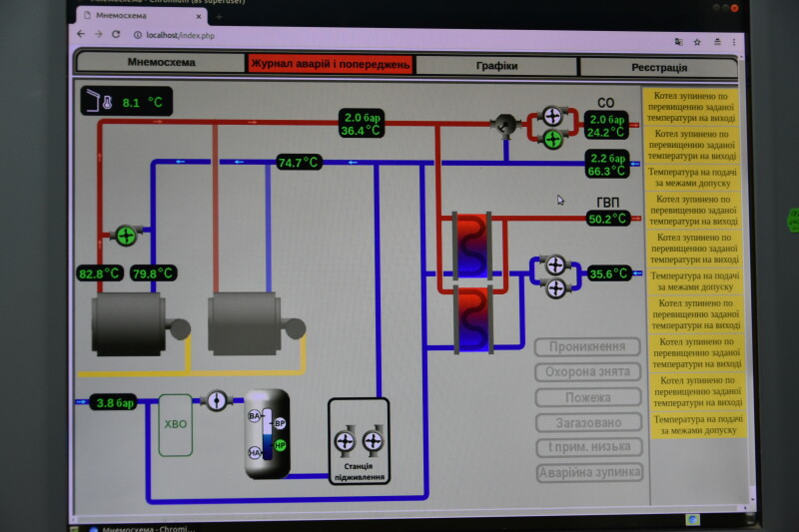
Task: Open the Мнемосхема tab in the navigation bar
Action: point(161,62)
